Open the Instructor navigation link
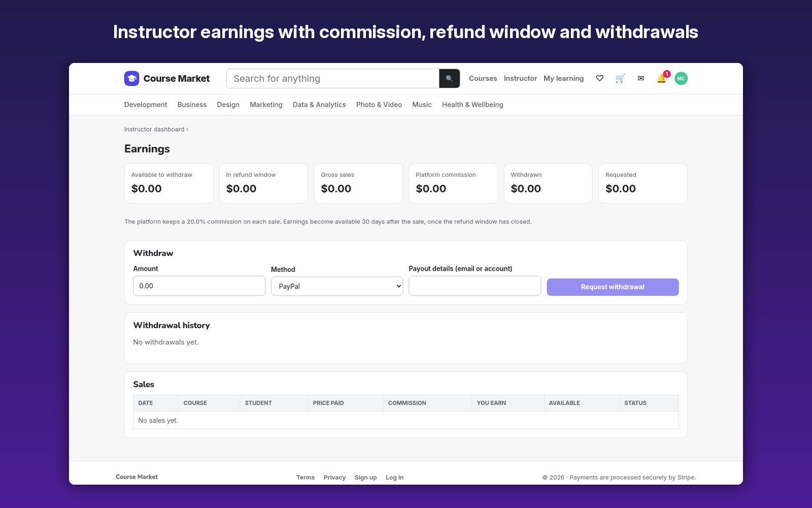The height and width of the screenshot is (508, 812). click(x=520, y=78)
